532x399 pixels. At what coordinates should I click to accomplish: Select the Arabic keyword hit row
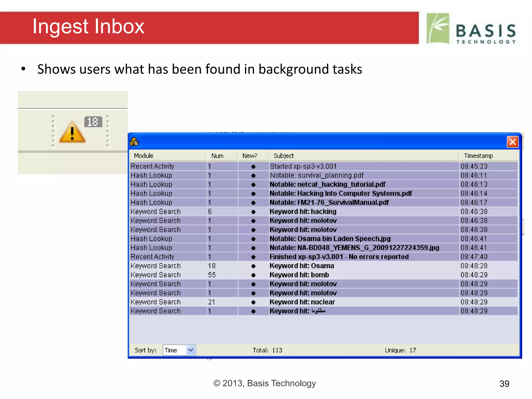324,311
